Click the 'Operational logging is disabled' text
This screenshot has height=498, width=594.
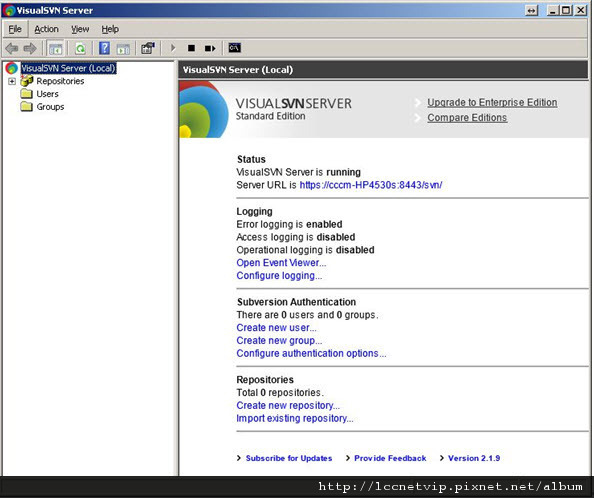(305, 250)
